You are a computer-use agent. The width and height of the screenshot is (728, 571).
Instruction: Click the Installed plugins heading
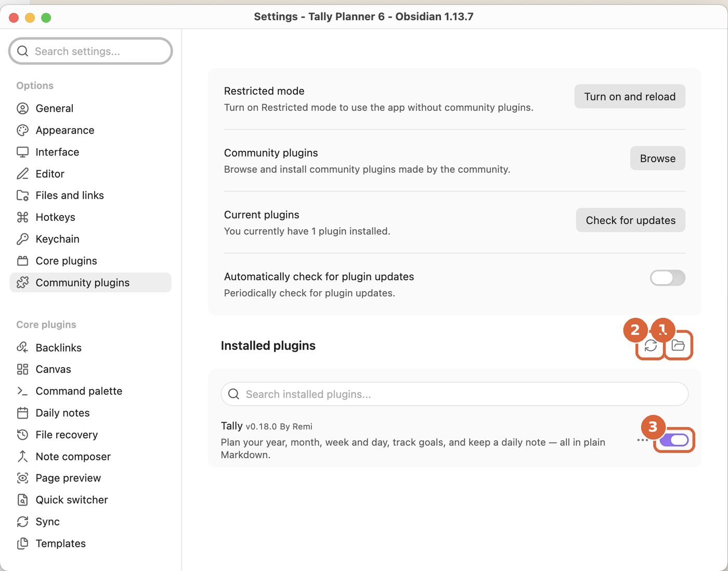tap(268, 346)
